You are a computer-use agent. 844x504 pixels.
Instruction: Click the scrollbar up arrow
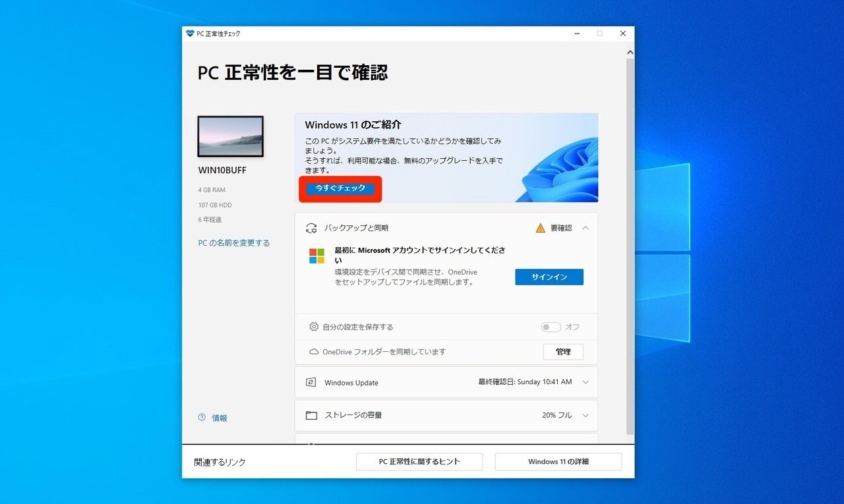[630, 52]
